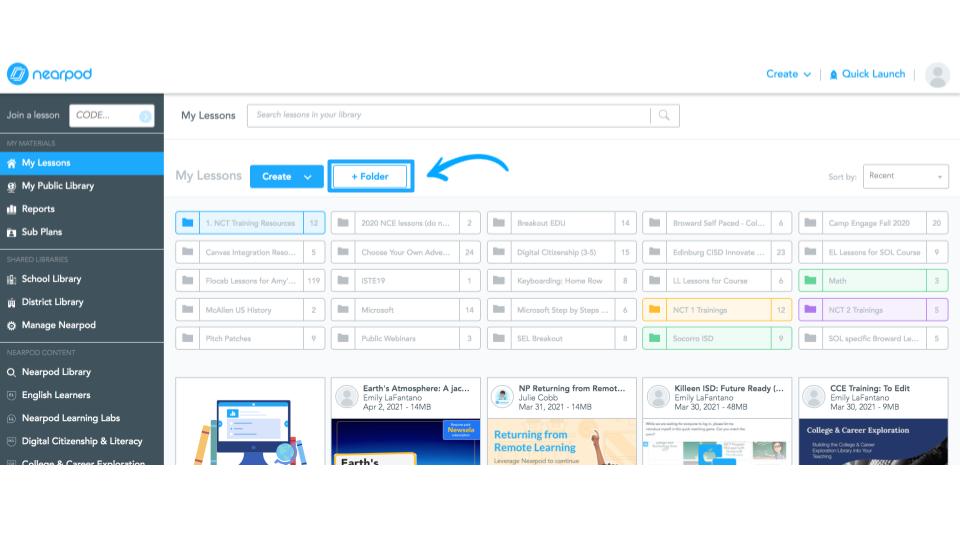Image resolution: width=960 pixels, height=540 pixels.
Task: Submit the join lesson code arrow
Action: pos(145,116)
